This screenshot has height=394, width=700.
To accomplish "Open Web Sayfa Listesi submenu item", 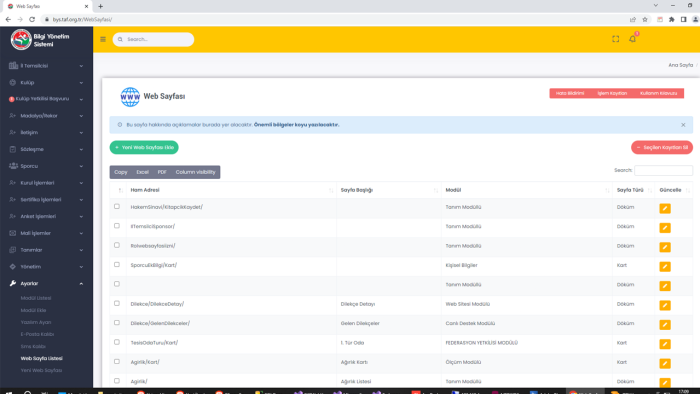I will [42, 358].
